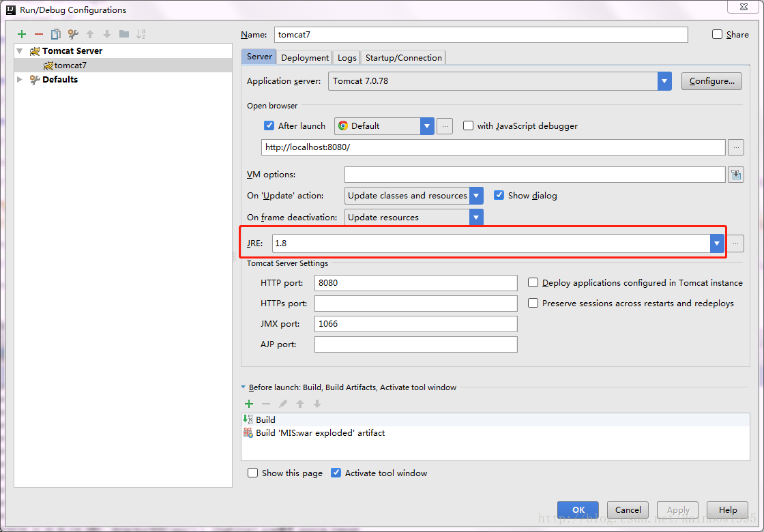
Task: Expand Defaults tree node
Action: pos(20,79)
